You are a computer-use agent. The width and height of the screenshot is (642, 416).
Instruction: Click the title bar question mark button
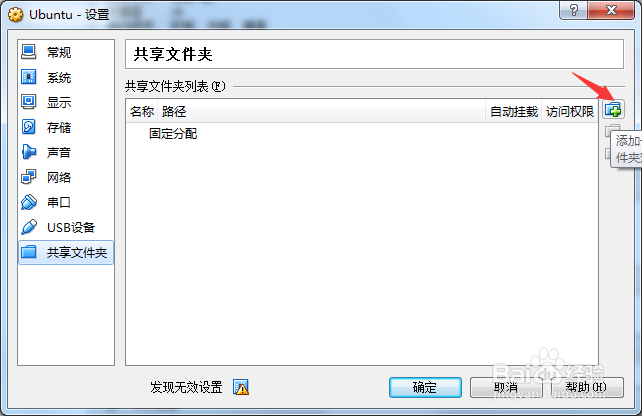573,10
